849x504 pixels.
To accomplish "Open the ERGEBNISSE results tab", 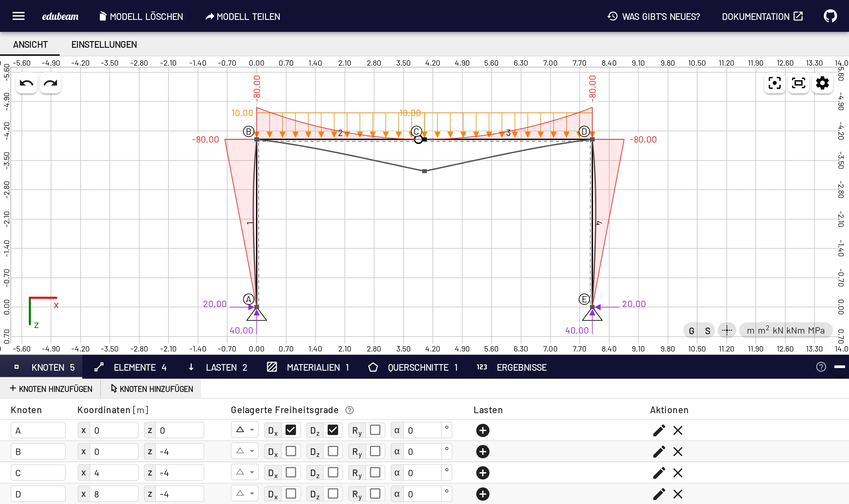I will [x=512, y=367].
